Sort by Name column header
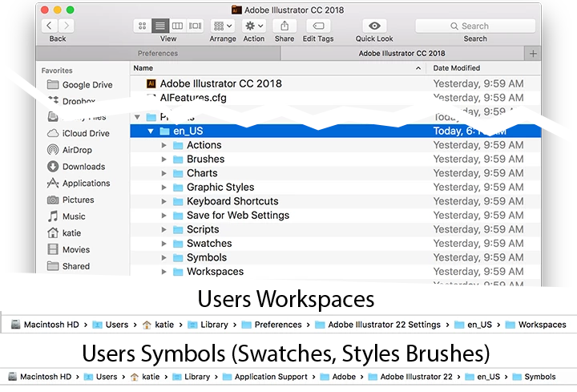The image size is (577, 392). (278, 68)
